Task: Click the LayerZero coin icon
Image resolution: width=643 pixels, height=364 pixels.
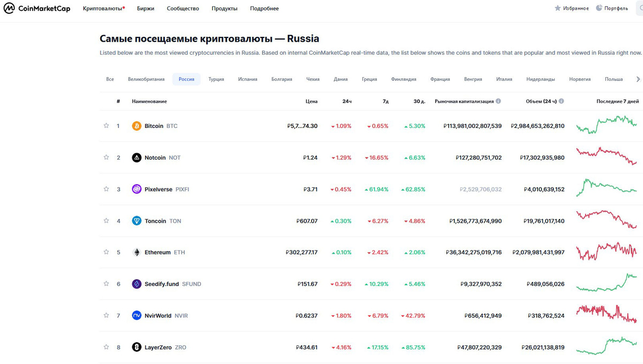Action: tap(137, 347)
